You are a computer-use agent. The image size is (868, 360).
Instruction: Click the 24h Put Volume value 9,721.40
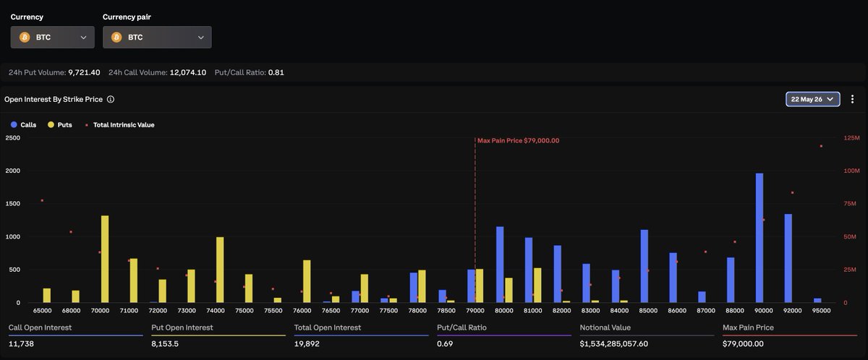point(84,72)
